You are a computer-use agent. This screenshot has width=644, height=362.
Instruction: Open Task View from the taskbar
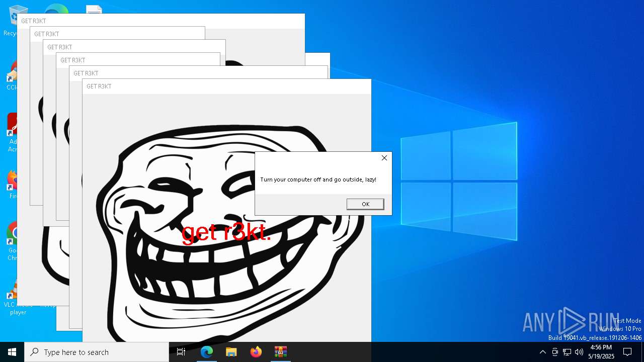click(x=181, y=352)
